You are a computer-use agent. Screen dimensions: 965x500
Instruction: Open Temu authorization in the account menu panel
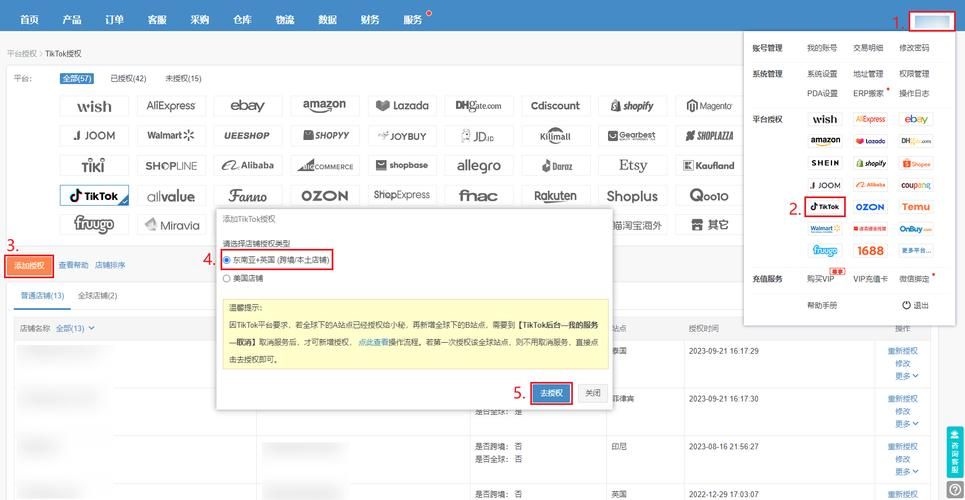[916, 207]
